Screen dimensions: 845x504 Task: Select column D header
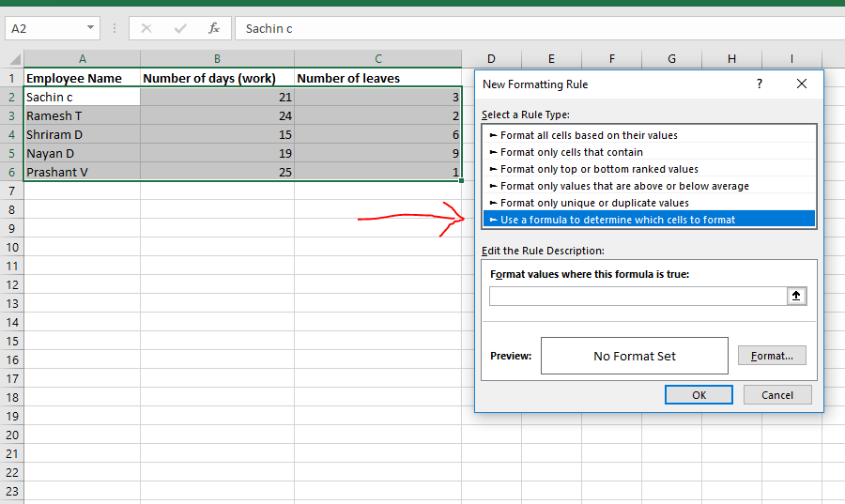click(x=491, y=59)
